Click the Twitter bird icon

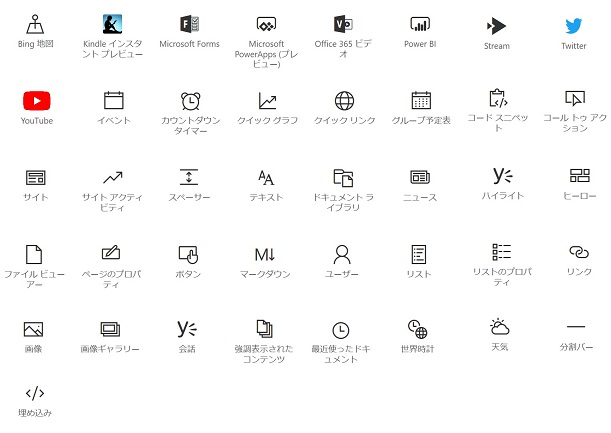pyautogui.click(x=574, y=26)
